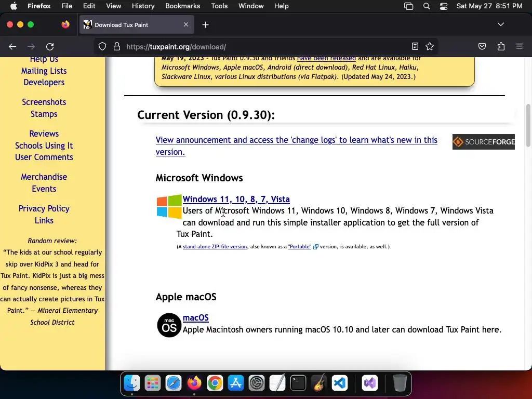Open the Tools menu
This screenshot has height=399, width=532.
click(219, 6)
